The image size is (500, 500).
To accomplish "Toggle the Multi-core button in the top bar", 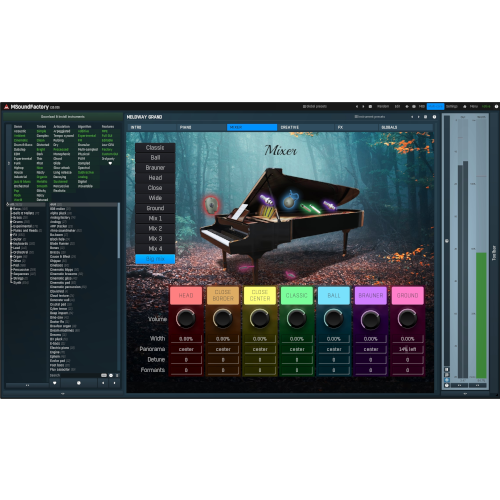I will [435, 107].
